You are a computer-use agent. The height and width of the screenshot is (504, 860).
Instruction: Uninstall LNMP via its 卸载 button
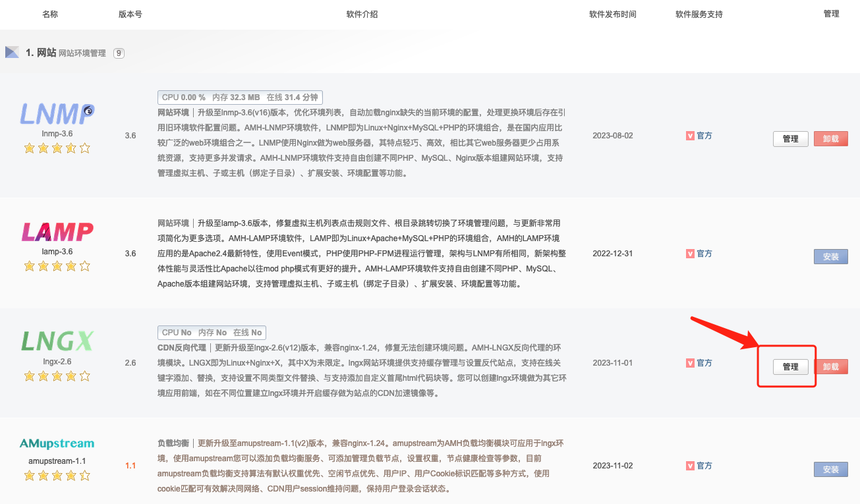click(x=831, y=138)
